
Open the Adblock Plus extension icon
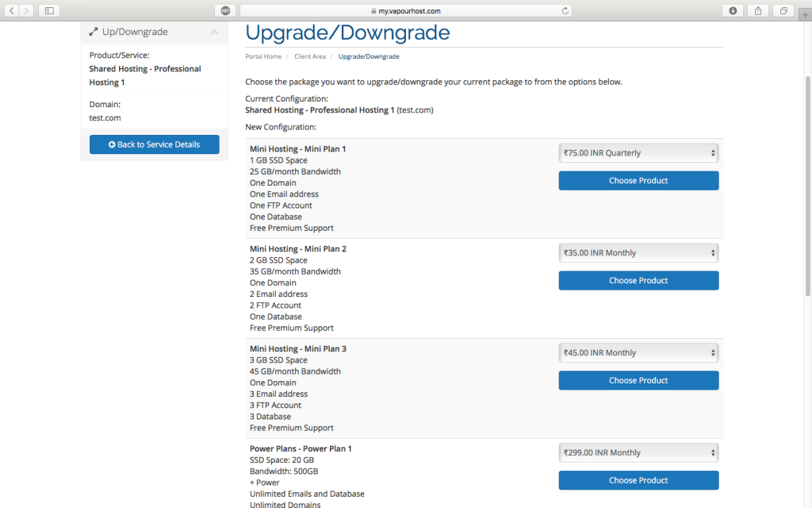[x=225, y=10]
